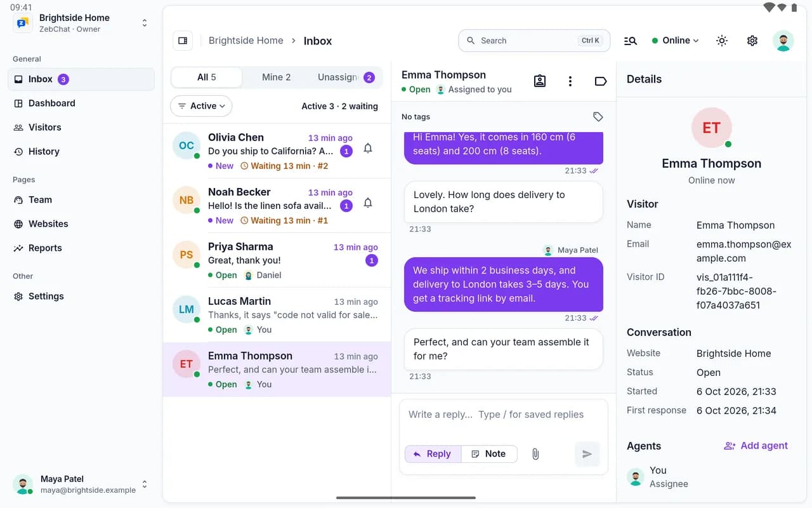
Task: Open Reports page
Action: [x=81, y=248]
